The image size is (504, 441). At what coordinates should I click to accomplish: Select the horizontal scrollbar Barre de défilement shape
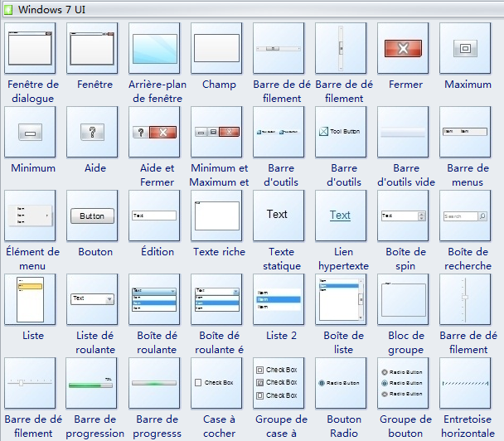tap(279, 48)
